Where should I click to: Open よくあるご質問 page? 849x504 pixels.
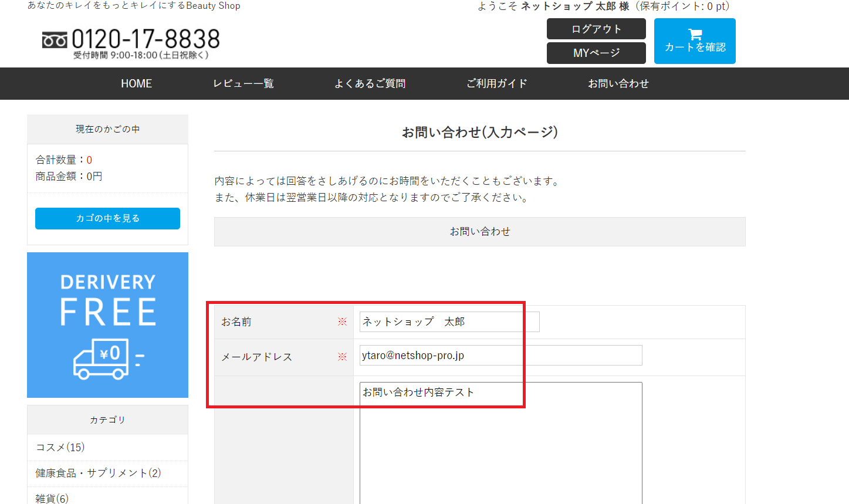click(x=370, y=84)
